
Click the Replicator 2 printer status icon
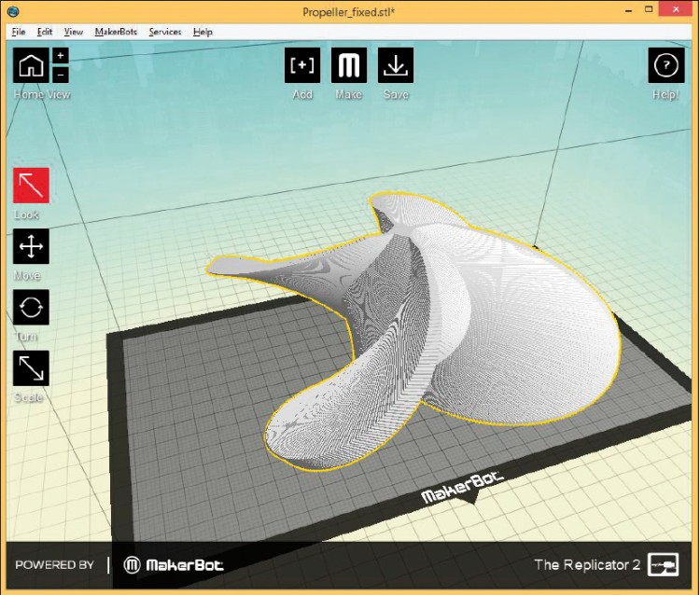(x=664, y=564)
